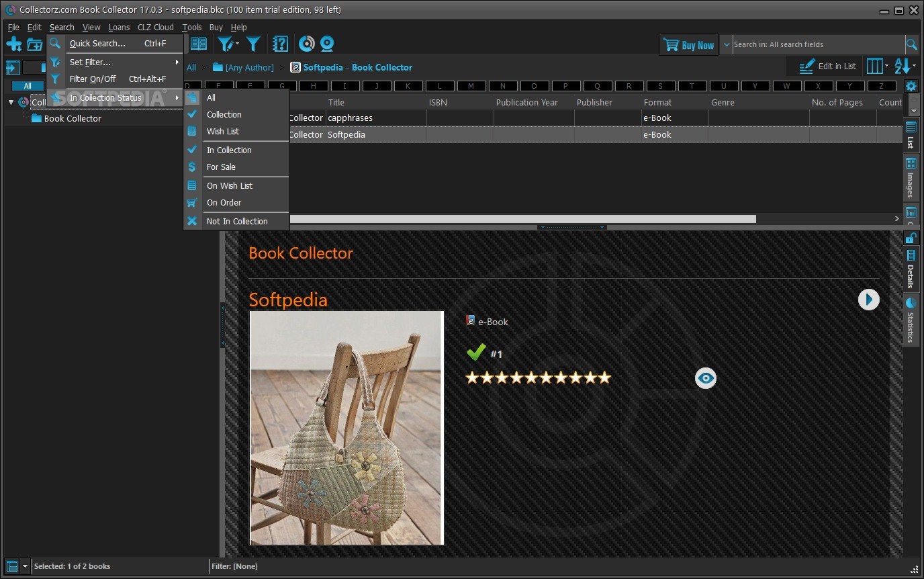Click the e-Book format icon in details
The width and height of the screenshot is (924, 579).
tap(470, 320)
